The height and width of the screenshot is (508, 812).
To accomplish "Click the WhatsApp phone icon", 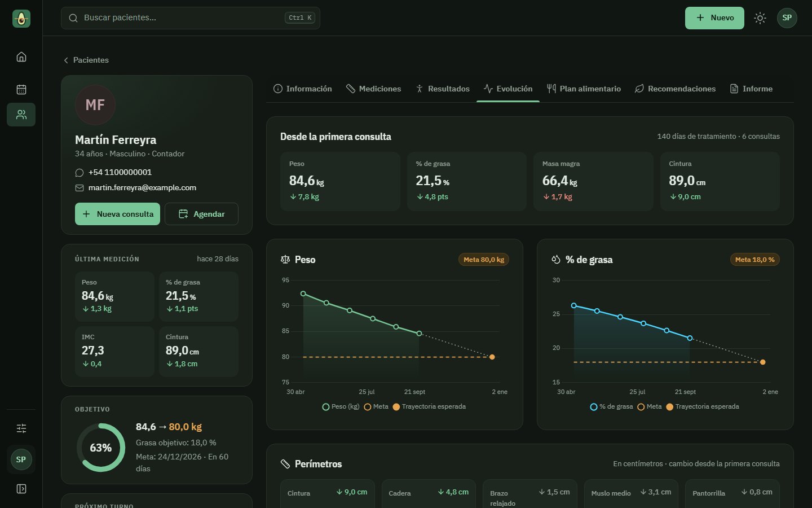I will point(80,173).
